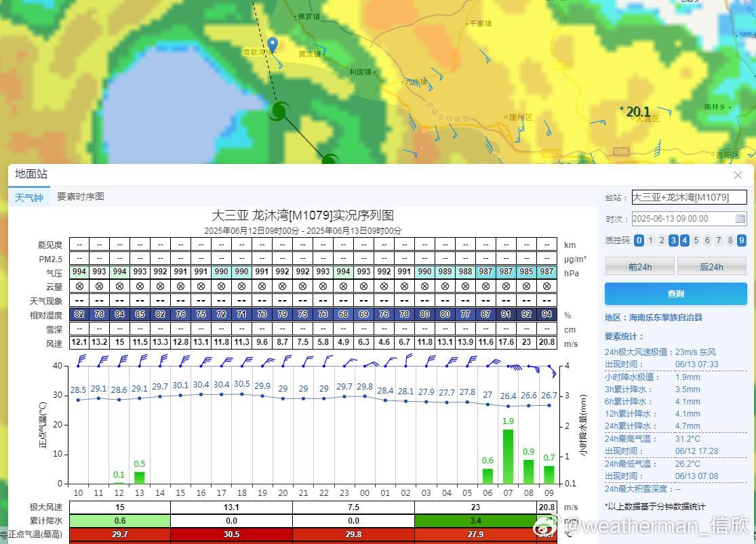
Task: Click wind speed cell showing 9.6
Action: tap(262, 342)
